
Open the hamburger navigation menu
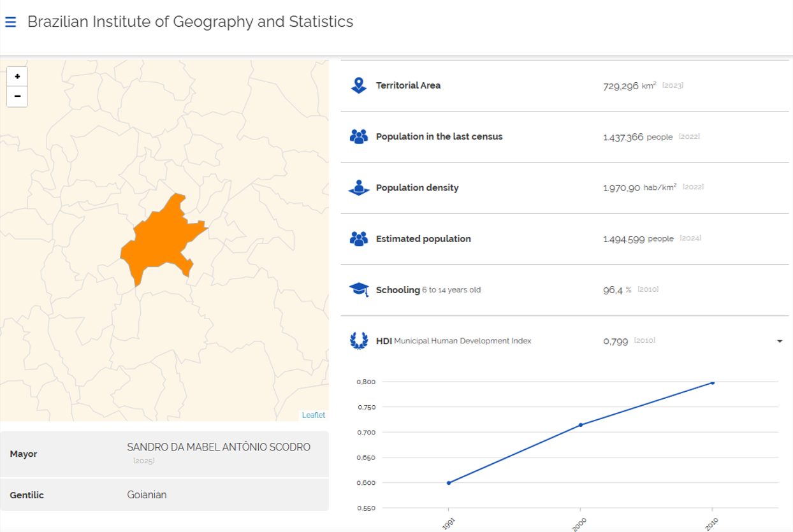[10, 22]
